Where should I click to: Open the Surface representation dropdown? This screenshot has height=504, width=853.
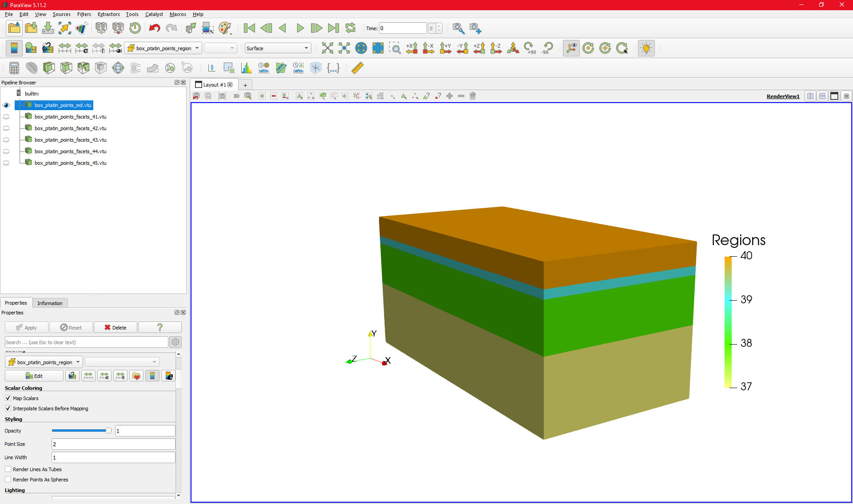pyautogui.click(x=278, y=48)
